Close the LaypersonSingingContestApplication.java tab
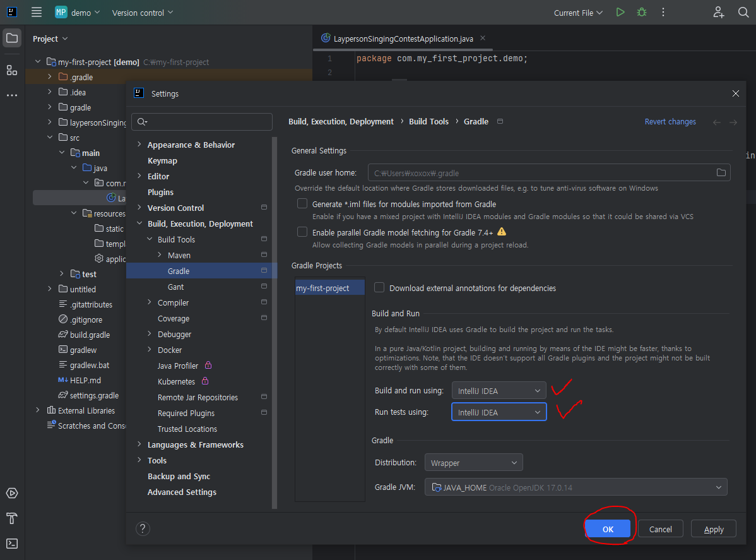The width and height of the screenshot is (756, 560). click(483, 38)
